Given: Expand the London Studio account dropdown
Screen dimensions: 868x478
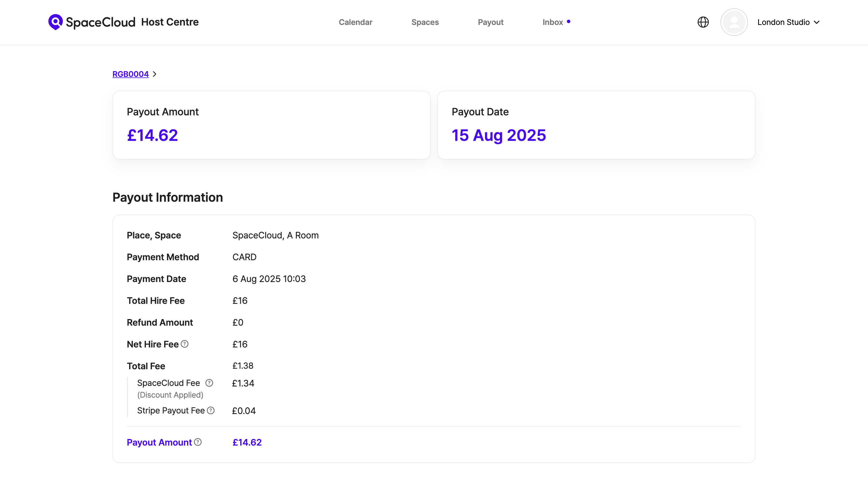Looking at the screenshot, I should [x=783, y=22].
